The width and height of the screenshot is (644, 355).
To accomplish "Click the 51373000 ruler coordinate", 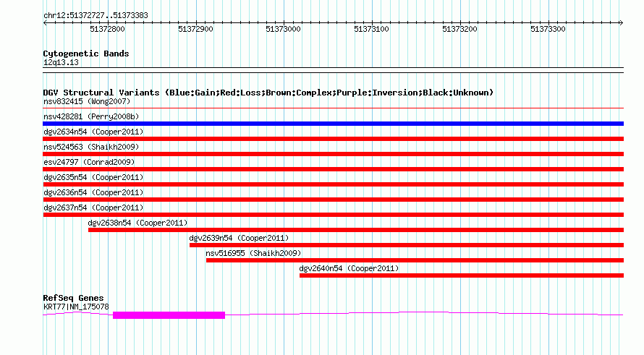I will tap(284, 29).
